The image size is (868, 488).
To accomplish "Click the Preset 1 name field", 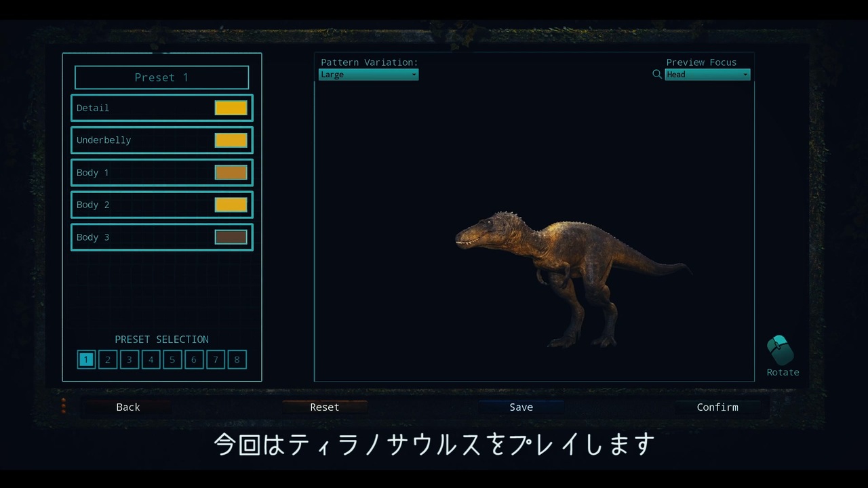I will click(161, 77).
